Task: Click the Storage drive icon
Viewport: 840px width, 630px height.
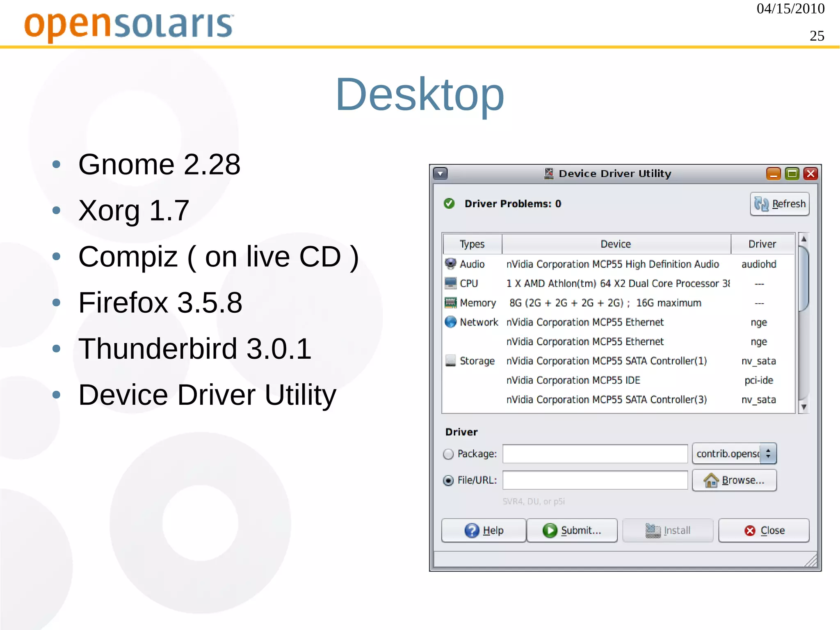Action: coord(451,361)
